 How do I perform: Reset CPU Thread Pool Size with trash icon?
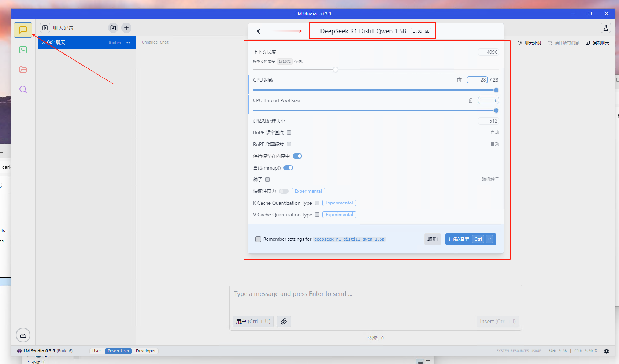471,100
